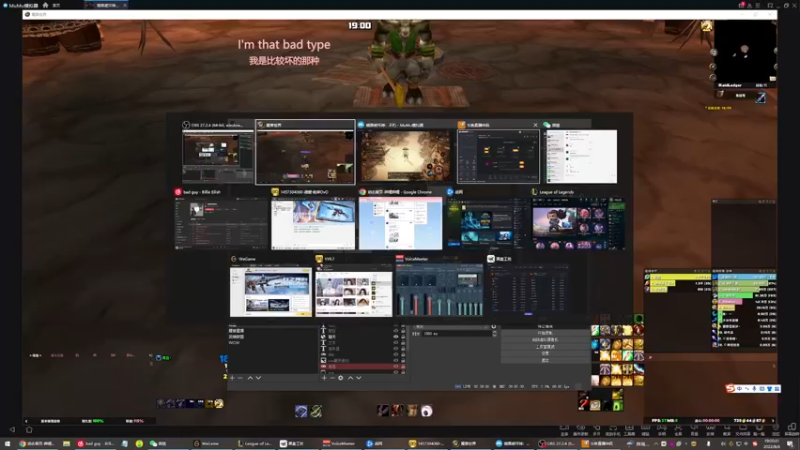Remove source with Sources panel minus icon
Viewport: 800px width, 450px height.
332,378
